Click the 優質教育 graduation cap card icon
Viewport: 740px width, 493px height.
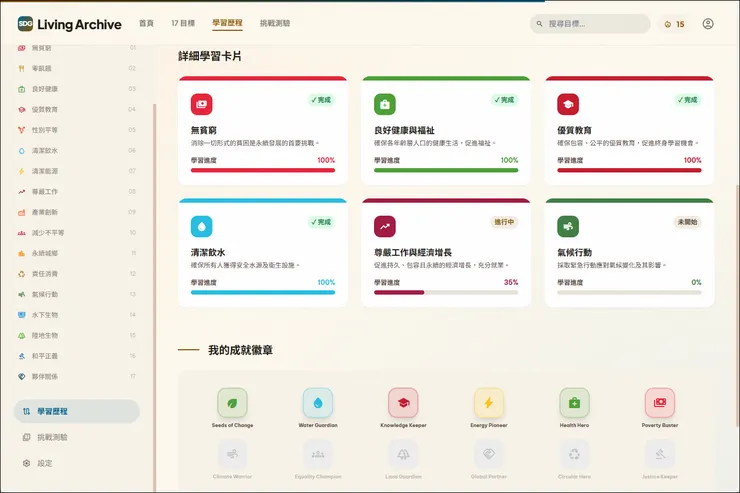pyautogui.click(x=568, y=104)
